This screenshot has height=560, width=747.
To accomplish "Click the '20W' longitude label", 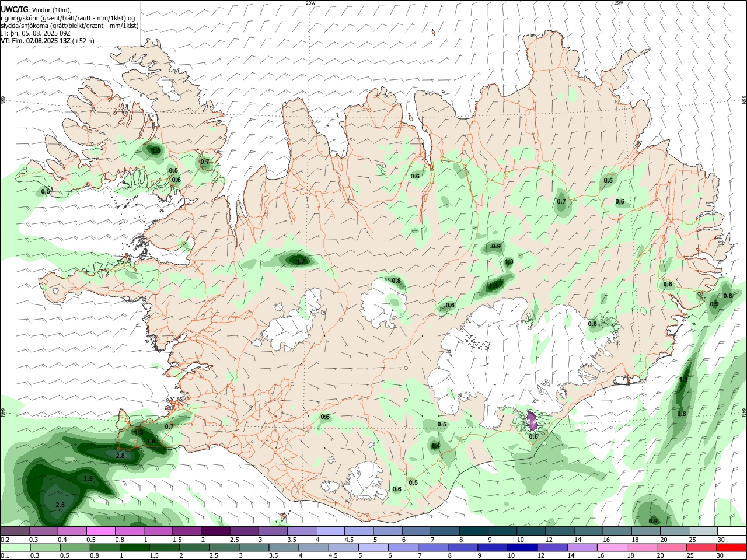I will point(310,3).
